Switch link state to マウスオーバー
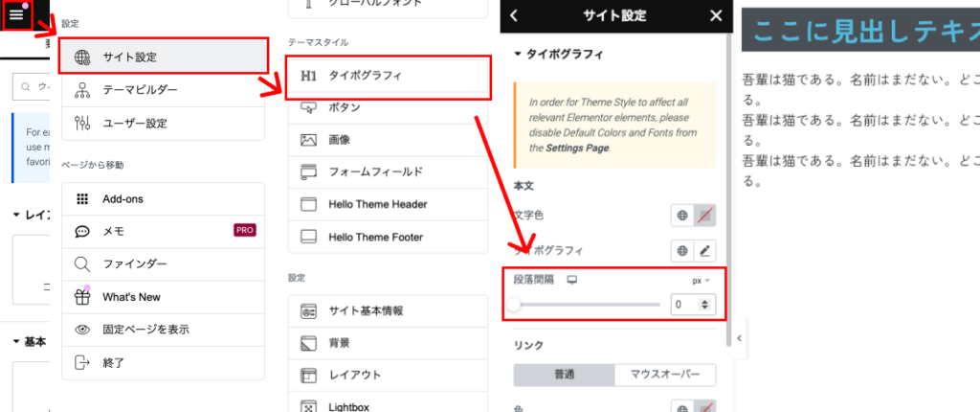This screenshot has width=980, height=412. tap(664, 374)
